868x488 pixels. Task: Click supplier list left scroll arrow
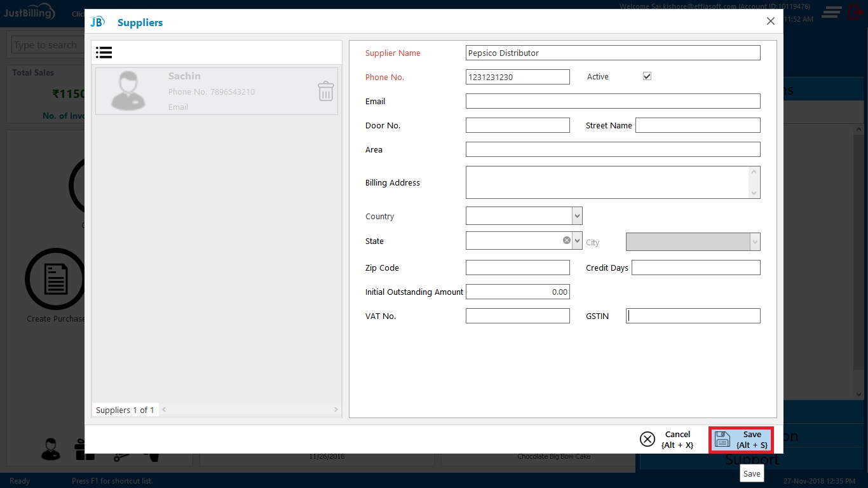tap(164, 410)
